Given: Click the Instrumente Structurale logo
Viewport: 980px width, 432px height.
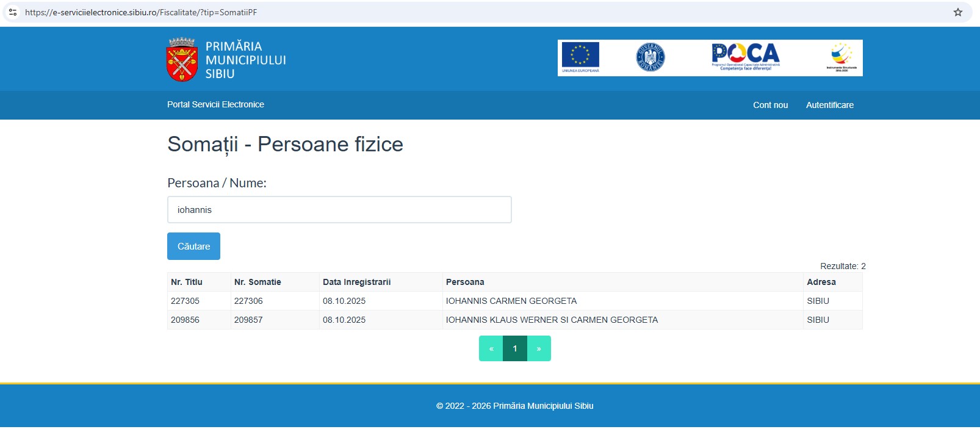Looking at the screenshot, I should point(841,57).
